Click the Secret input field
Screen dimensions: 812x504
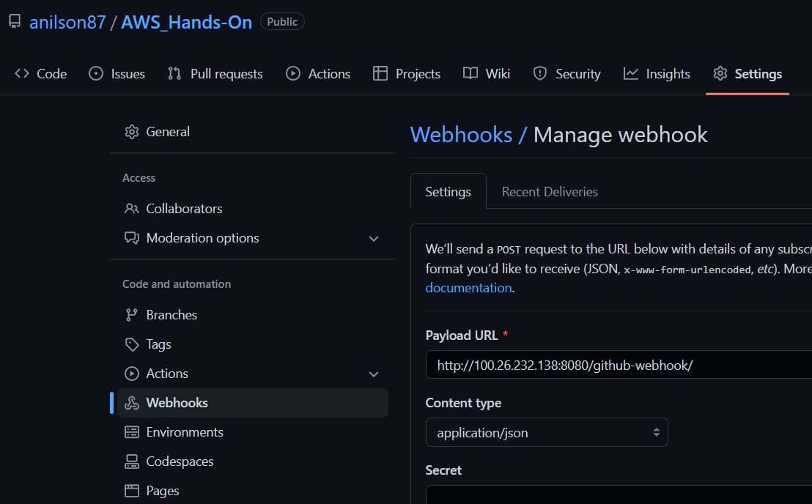click(x=619, y=494)
